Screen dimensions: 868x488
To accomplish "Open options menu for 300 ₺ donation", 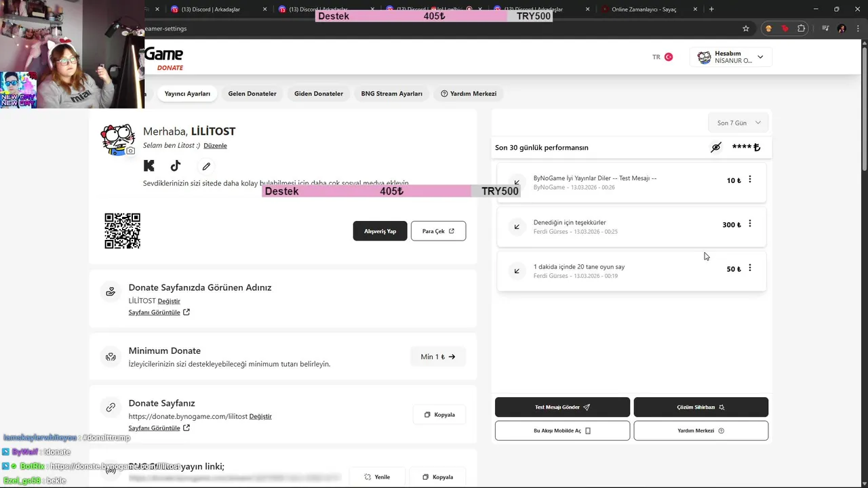I will (749, 224).
